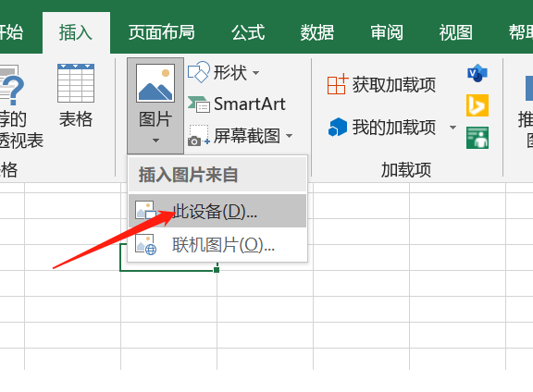Screen dimensions: 533x392
Task: Click the fill handle of the selected cell
Action: [217, 270]
